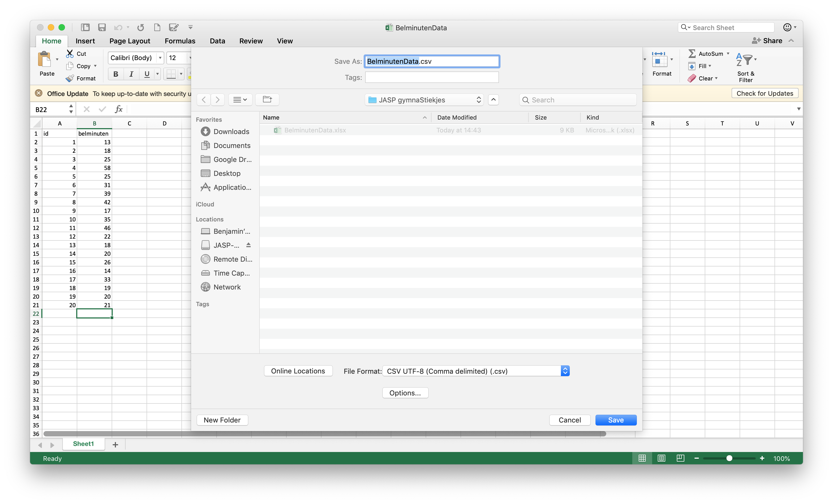Toggle bold formatting

point(116,74)
